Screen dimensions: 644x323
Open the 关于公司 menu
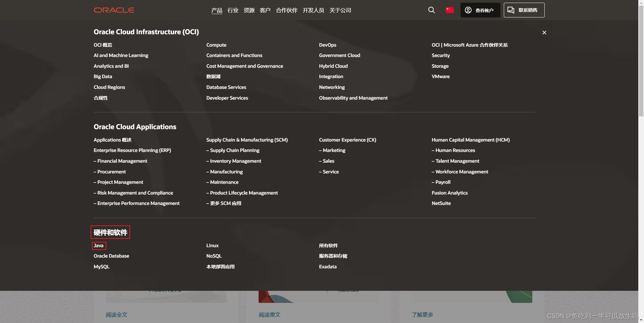340,10
